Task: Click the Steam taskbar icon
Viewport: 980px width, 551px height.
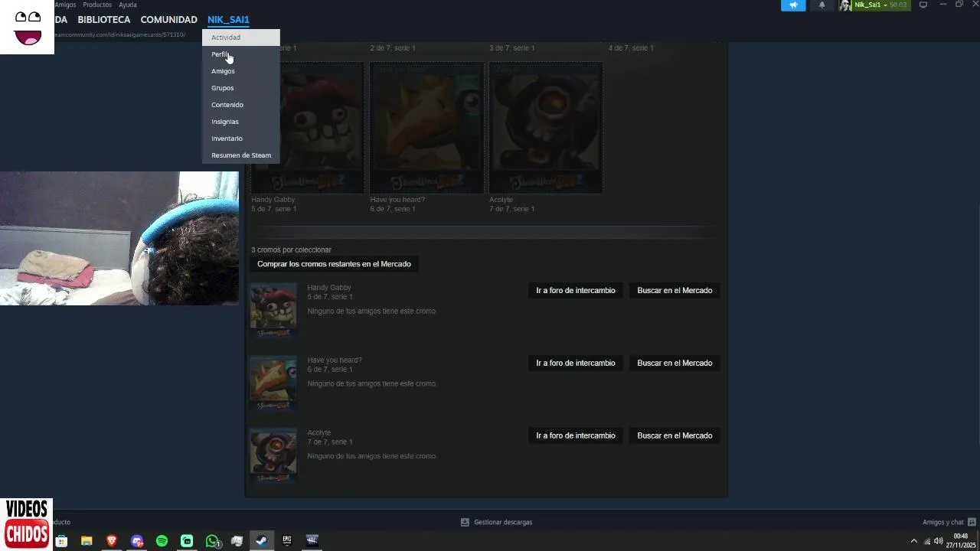Action: pyautogui.click(x=262, y=541)
